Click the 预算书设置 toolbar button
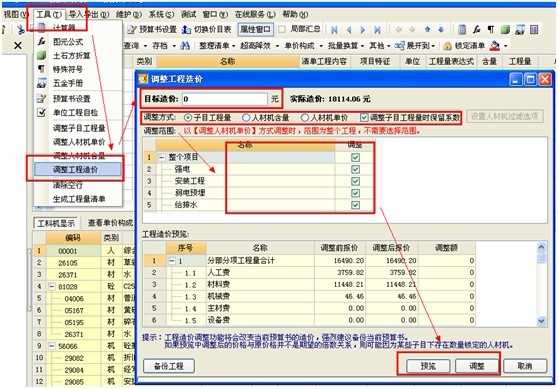558x389 pixels. [x=152, y=29]
